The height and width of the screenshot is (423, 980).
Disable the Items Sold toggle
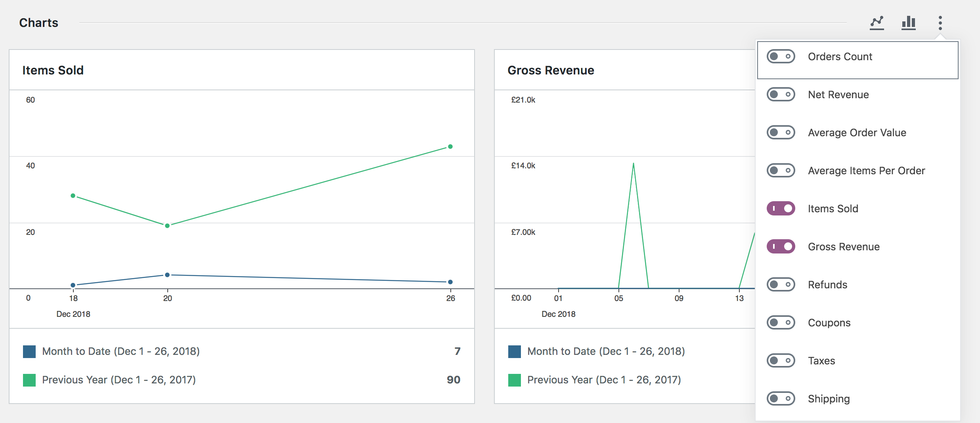[x=781, y=208]
